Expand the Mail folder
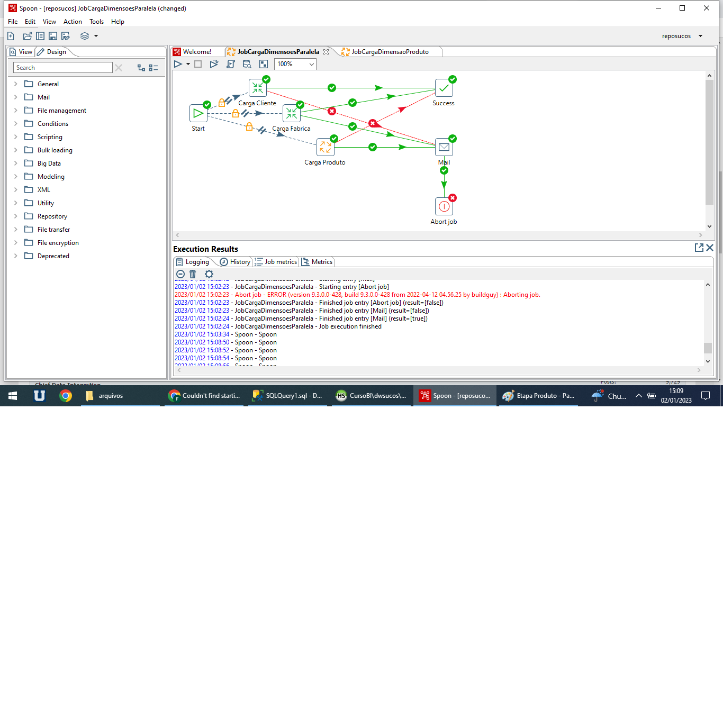This screenshot has height=728, width=723. (15, 97)
